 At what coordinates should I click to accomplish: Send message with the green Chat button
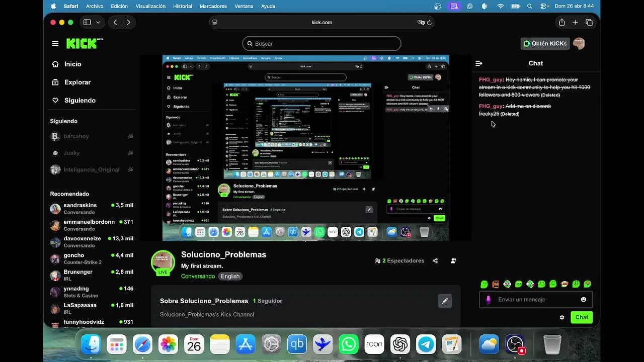pyautogui.click(x=582, y=317)
